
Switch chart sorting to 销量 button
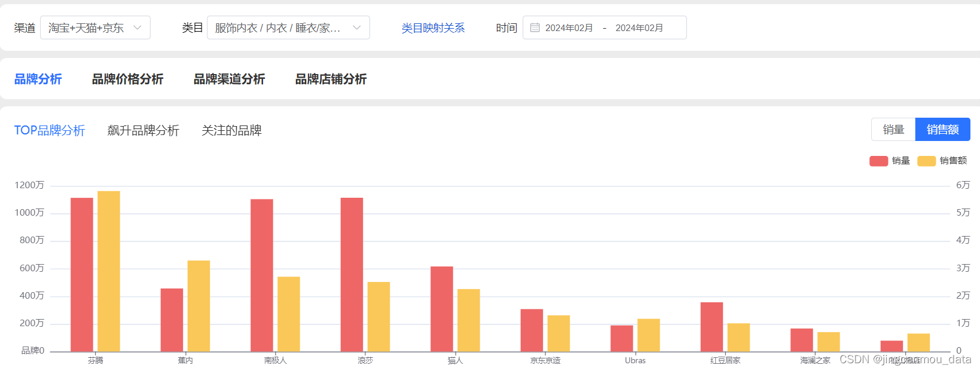(893, 130)
